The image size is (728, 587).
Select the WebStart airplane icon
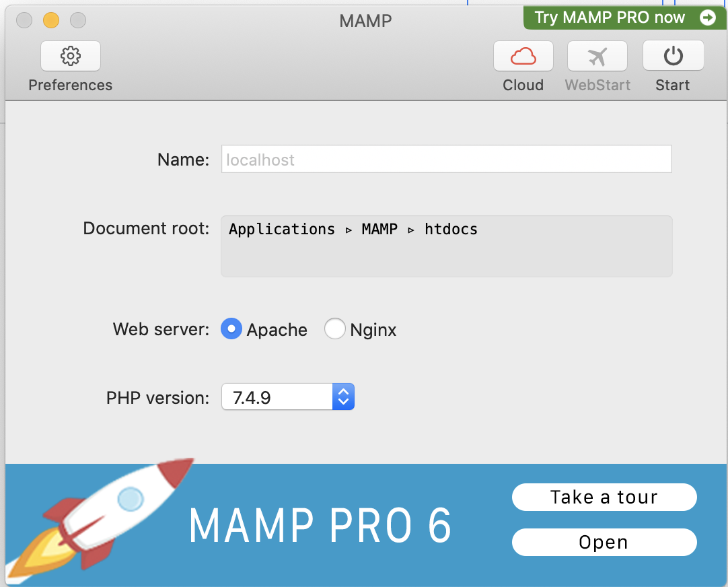point(597,56)
